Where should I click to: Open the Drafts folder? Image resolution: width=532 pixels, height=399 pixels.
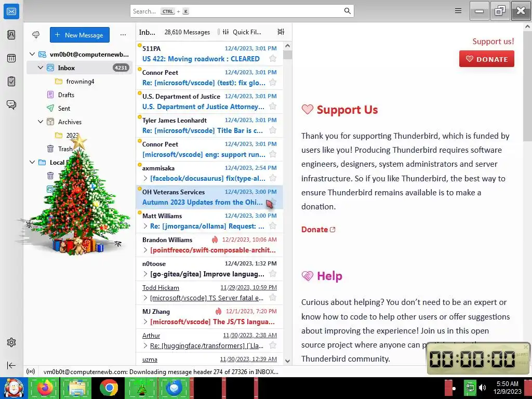66,95
